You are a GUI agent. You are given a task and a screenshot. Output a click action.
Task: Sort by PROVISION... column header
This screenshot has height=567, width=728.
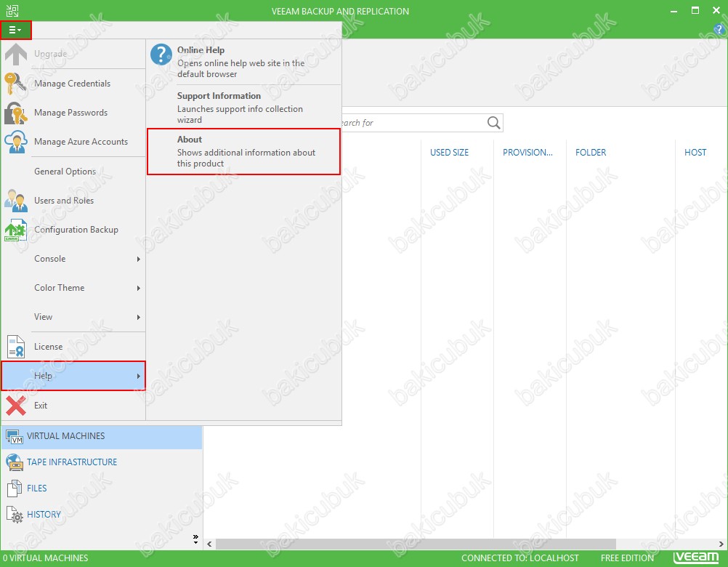(527, 153)
